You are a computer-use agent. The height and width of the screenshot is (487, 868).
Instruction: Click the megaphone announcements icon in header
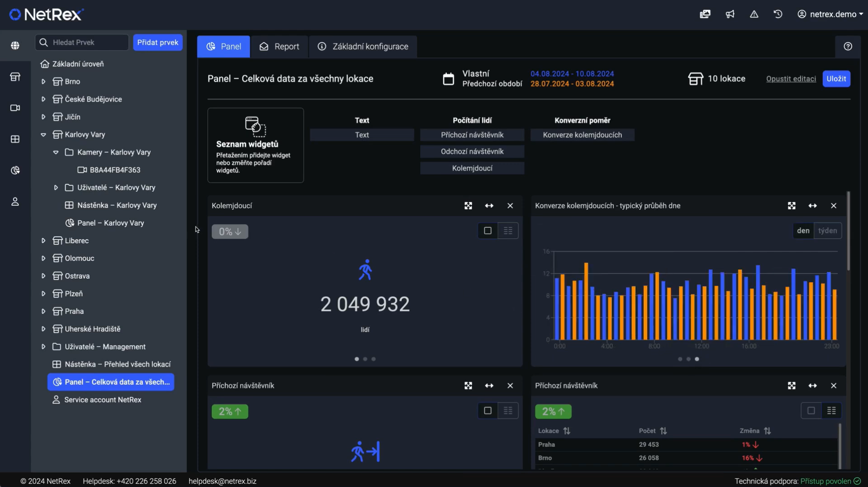click(730, 14)
